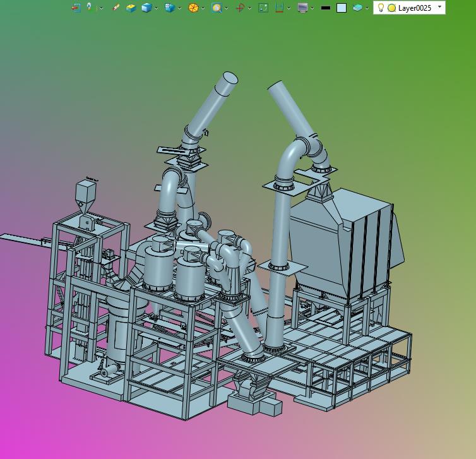476x459 pixels.
Task: Click the zoom magnifier icon
Action: [x=217, y=8]
